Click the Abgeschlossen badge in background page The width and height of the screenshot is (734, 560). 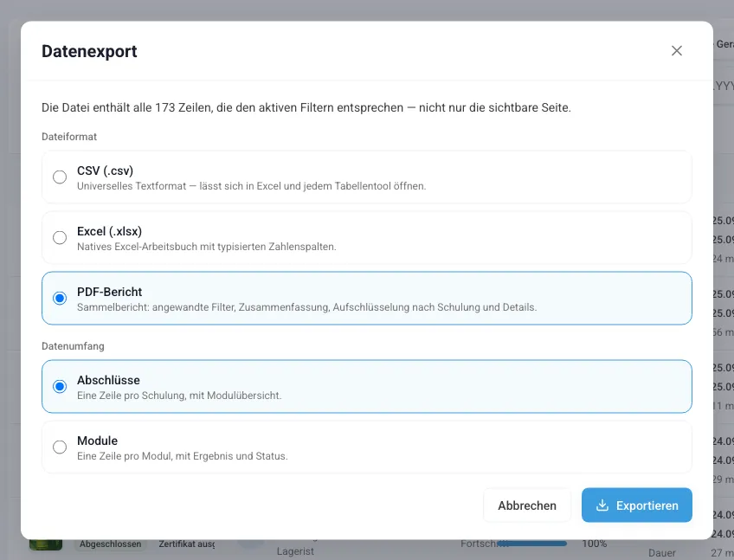[111, 544]
